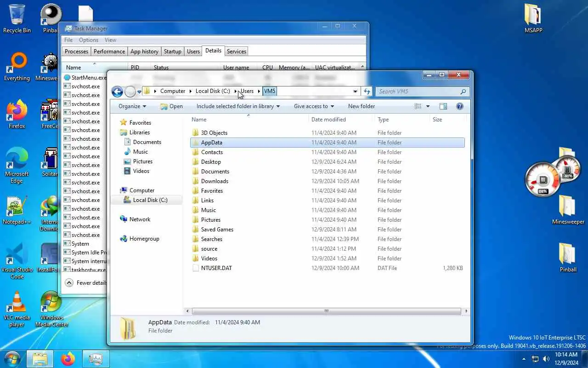Screen dimensions: 588x368
Task: Open the Give access to dropdown
Action: (314, 106)
